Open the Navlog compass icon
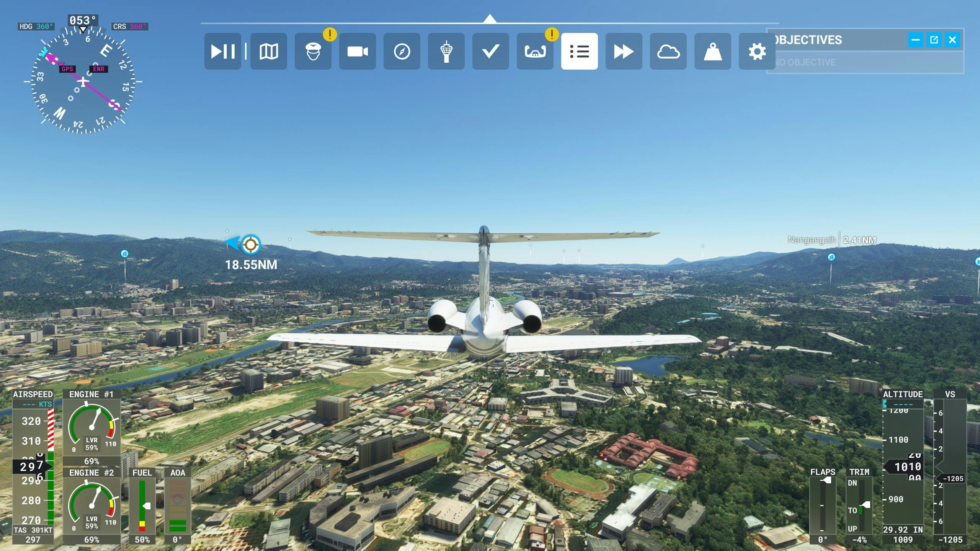980x551 pixels. click(402, 51)
